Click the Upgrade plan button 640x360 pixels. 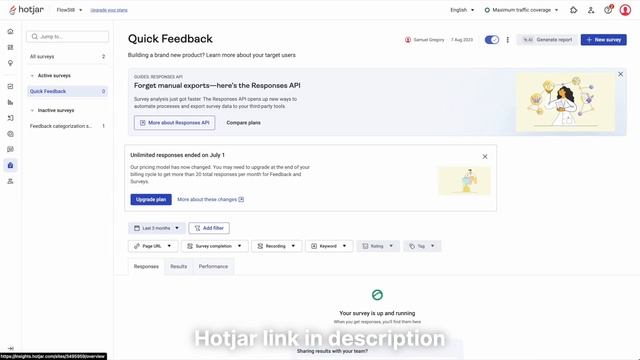coord(151,200)
